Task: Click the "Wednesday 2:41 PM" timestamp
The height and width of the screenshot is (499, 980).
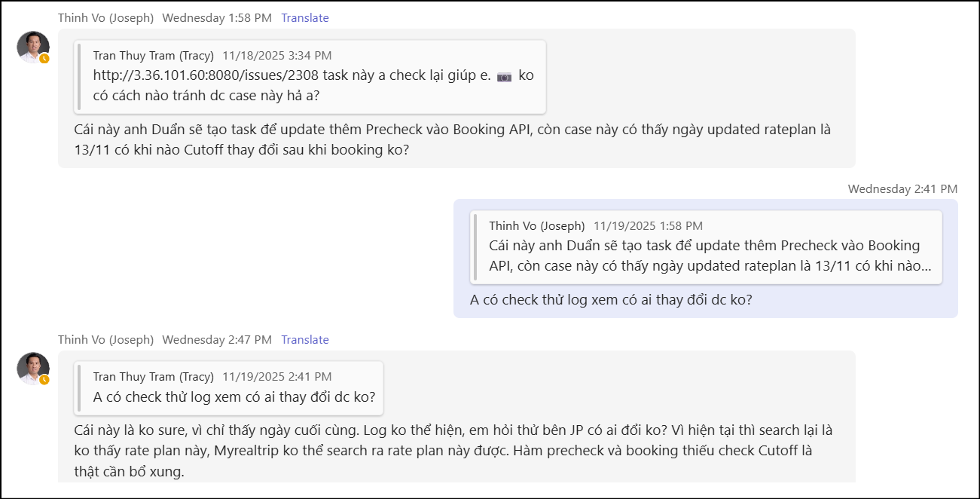Action: pos(902,189)
